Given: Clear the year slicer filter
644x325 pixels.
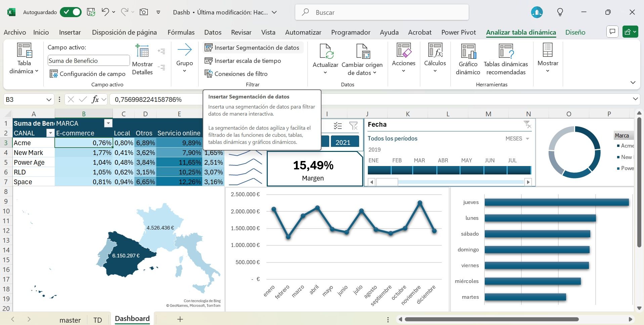Looking at the screenshot, I should (353, 126).
